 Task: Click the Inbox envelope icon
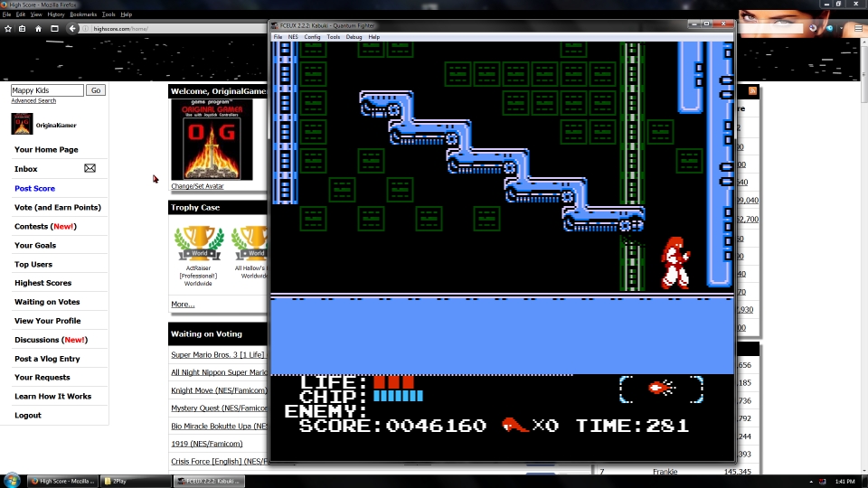90,169
